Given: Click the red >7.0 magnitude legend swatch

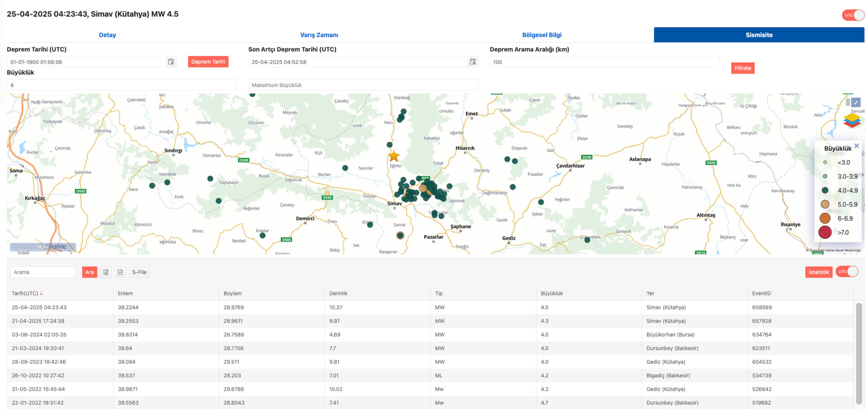Looking at the screenshot, I should click(825, 233).
